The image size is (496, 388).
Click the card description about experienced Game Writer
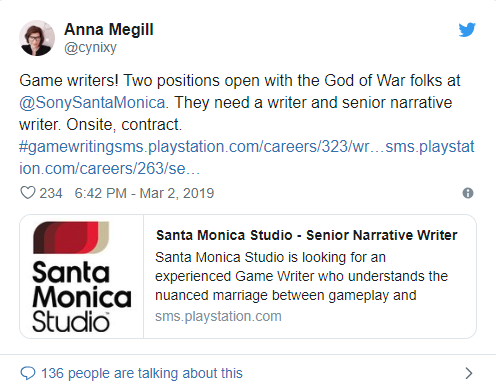[302, 276]
